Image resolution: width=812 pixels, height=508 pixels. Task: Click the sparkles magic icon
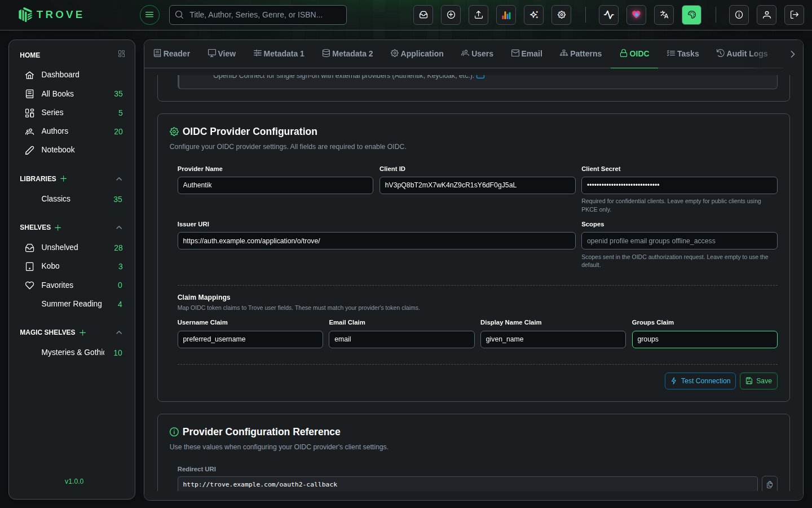pyautogui.click(x=534, y=15)
